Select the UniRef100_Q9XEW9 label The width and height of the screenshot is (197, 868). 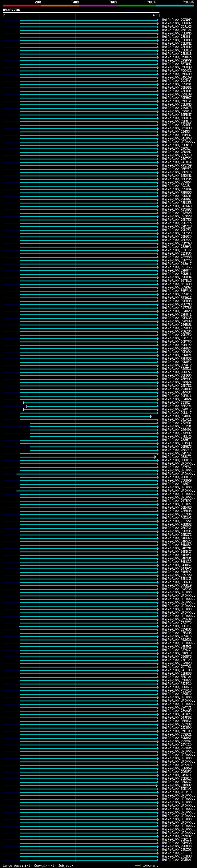177,94
